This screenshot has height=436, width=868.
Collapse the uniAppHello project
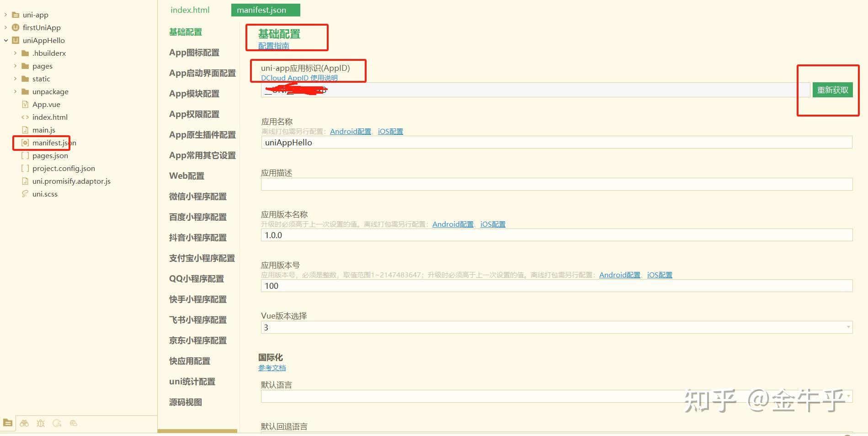pyautogui.click(x=6, y=40)
